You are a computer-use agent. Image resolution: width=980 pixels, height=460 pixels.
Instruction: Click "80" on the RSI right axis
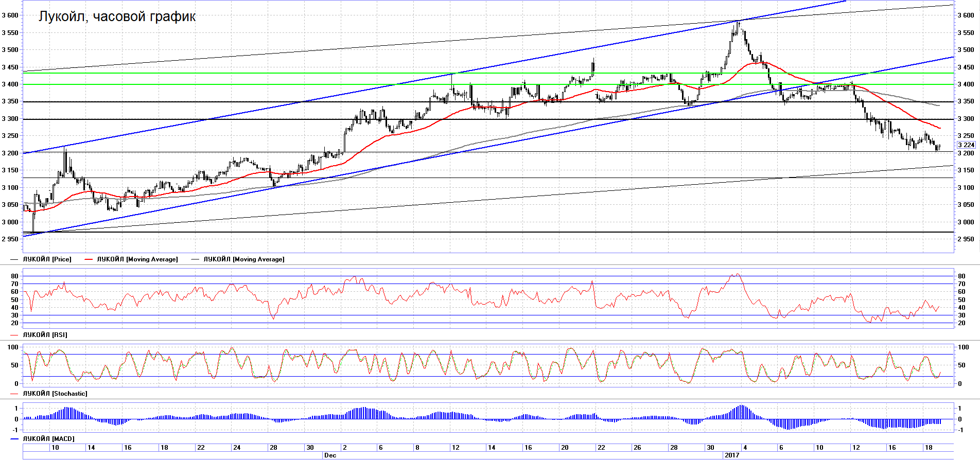click(x=961, y=276)
